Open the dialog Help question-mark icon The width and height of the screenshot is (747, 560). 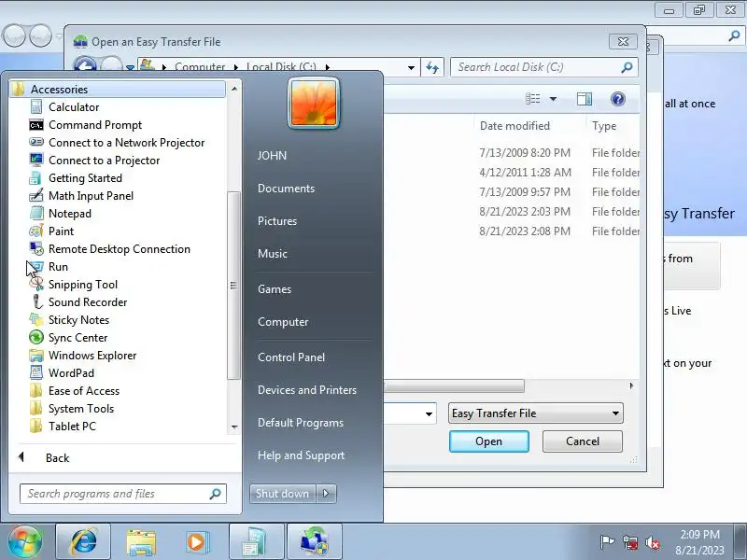pyautogui.click(x=618, y=99)
